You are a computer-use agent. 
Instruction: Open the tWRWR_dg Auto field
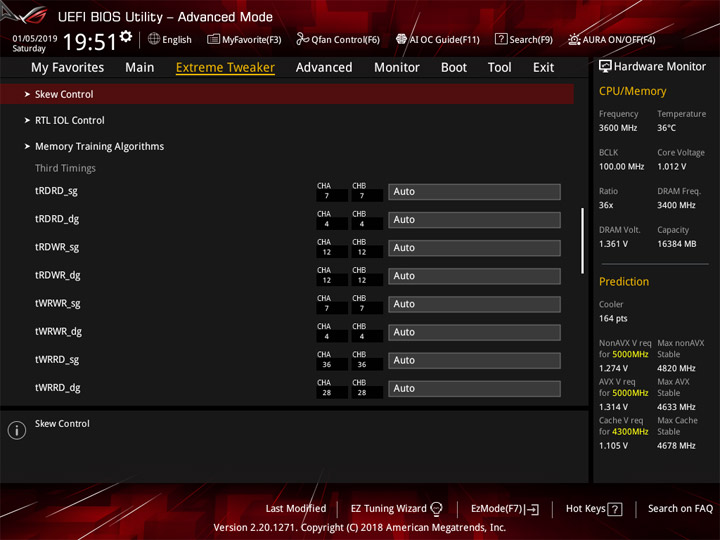click(474, 332)
